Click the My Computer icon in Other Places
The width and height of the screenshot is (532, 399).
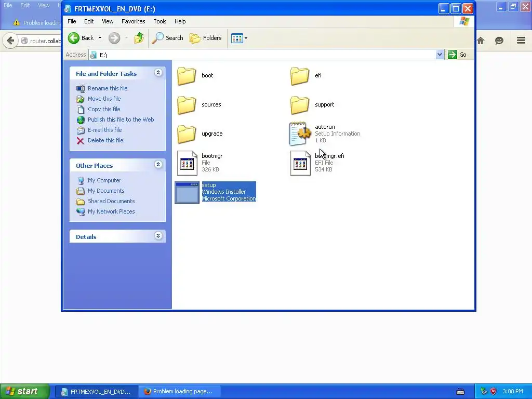coord(81,180)
